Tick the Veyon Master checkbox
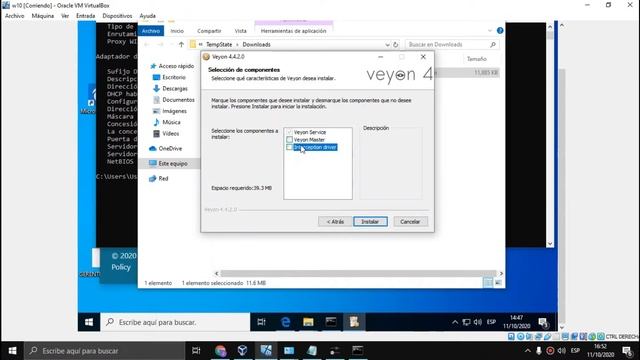 289,140
